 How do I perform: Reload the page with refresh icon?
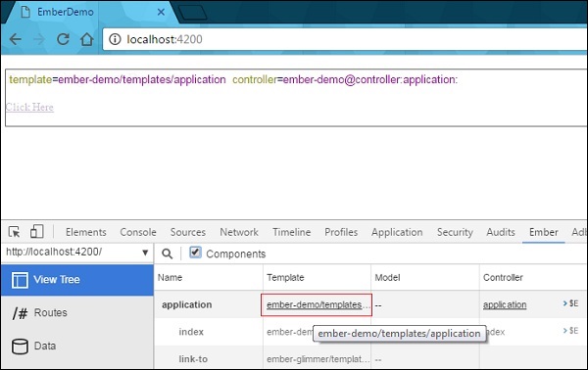63,39
